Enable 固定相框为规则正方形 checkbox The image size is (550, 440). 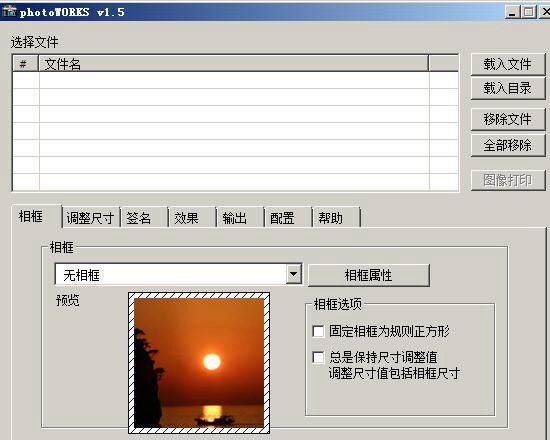click(318, 331)
